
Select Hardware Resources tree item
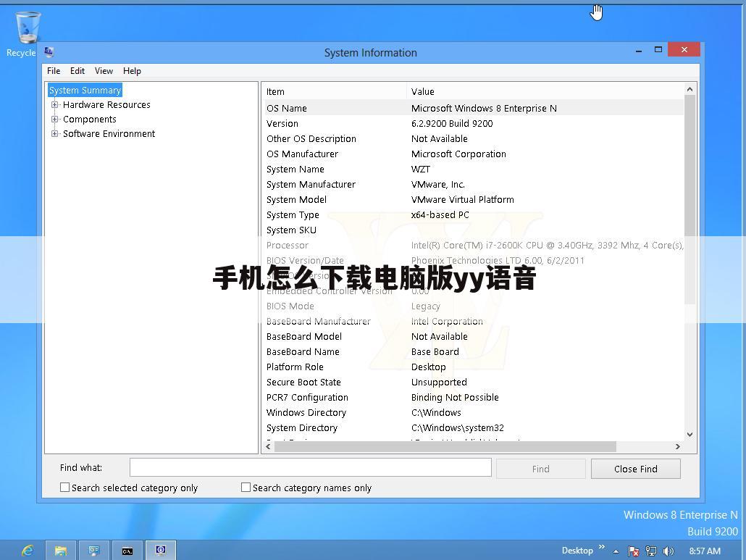pyautogui.click(x=106, y=104)
